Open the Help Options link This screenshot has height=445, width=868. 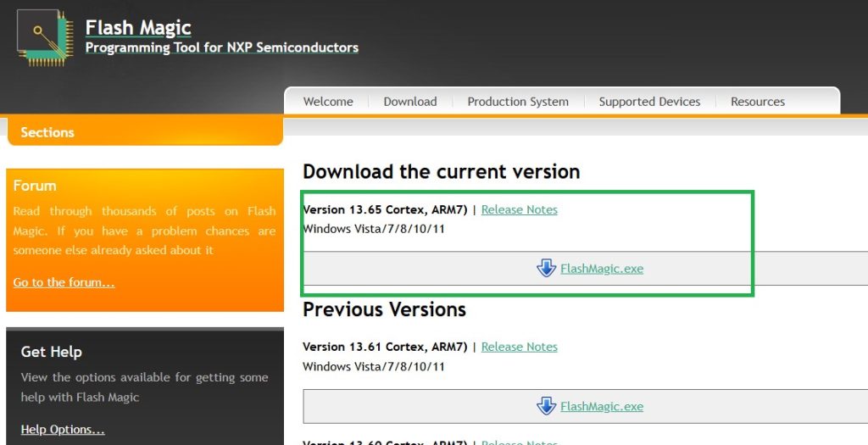tap(63, 430)
